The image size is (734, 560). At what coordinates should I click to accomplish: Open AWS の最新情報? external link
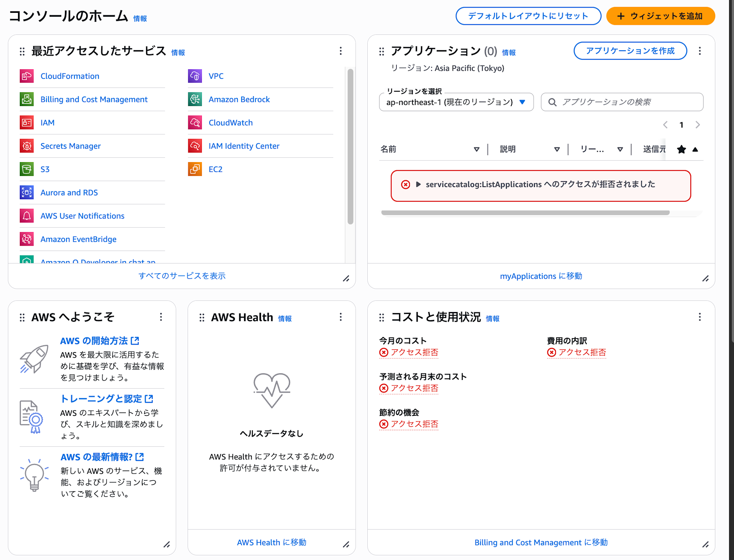click(x=102, y=457)
